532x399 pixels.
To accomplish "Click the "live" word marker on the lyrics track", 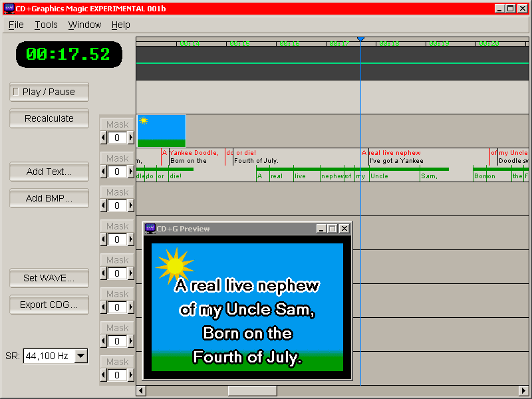I will [300, 176].
